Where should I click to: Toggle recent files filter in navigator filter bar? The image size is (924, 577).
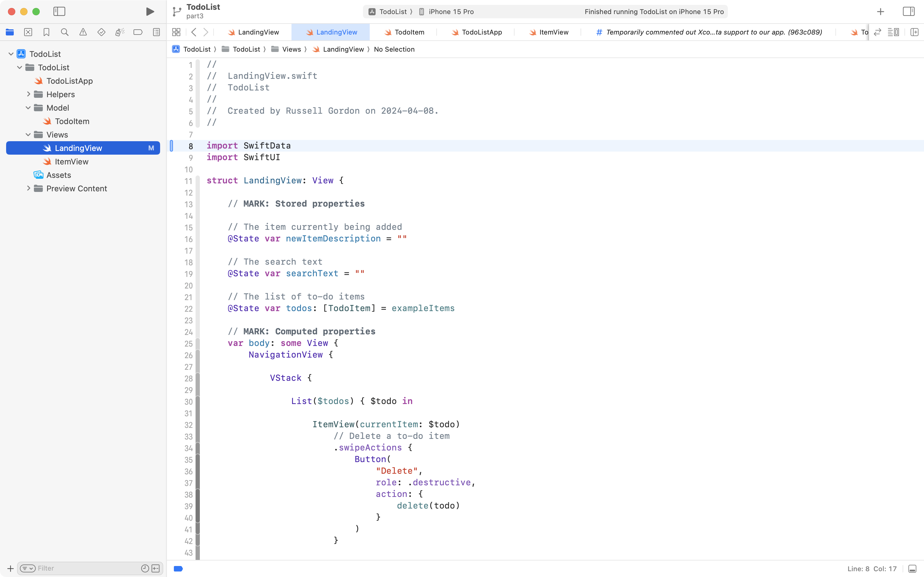pos(144,568)
